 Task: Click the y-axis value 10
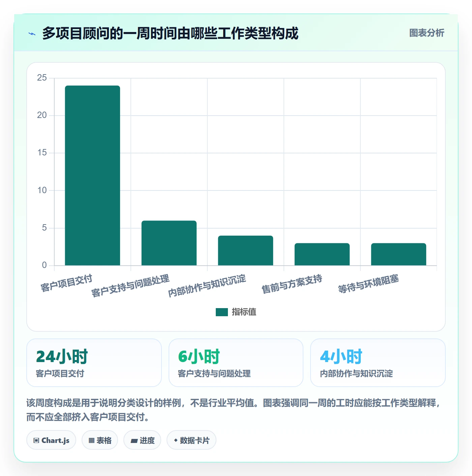click(x=42, y=190)
